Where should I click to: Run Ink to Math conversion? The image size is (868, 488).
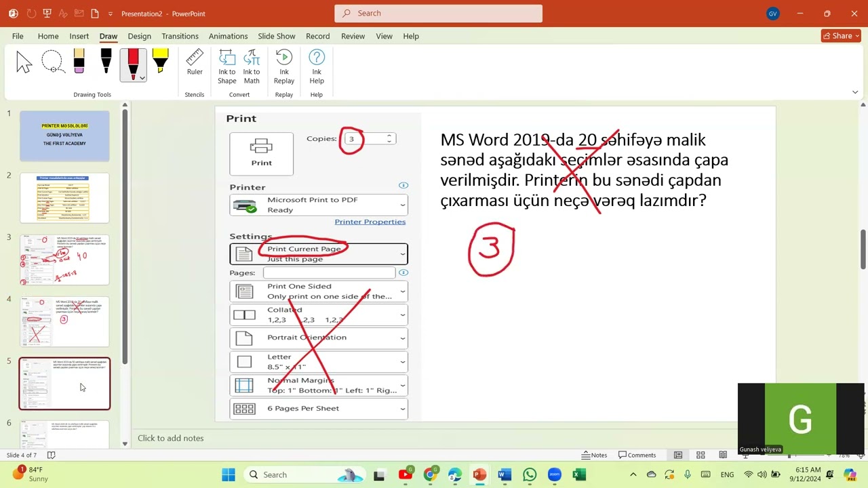pos(252,66)
